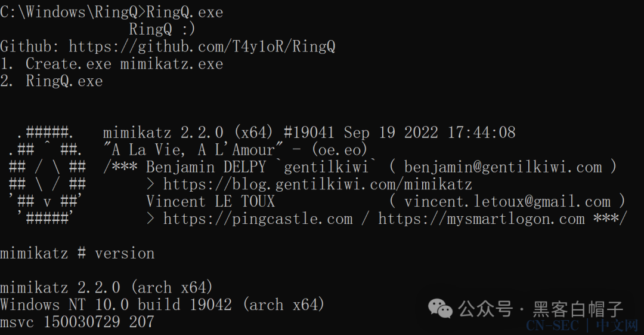Click the CN-SEC 中文网 watermark

click(x=582, y=325)
